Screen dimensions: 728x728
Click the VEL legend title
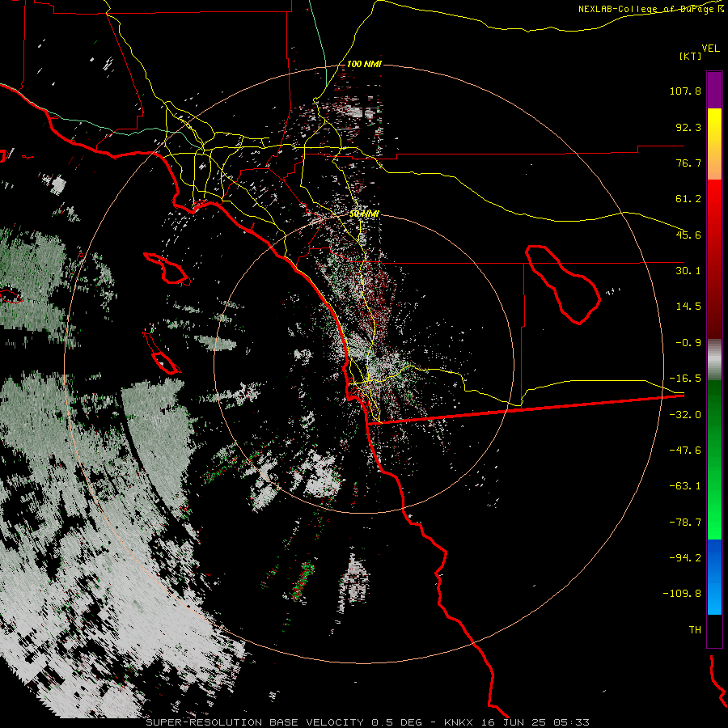pyautogui.click(x=710, y=48)
